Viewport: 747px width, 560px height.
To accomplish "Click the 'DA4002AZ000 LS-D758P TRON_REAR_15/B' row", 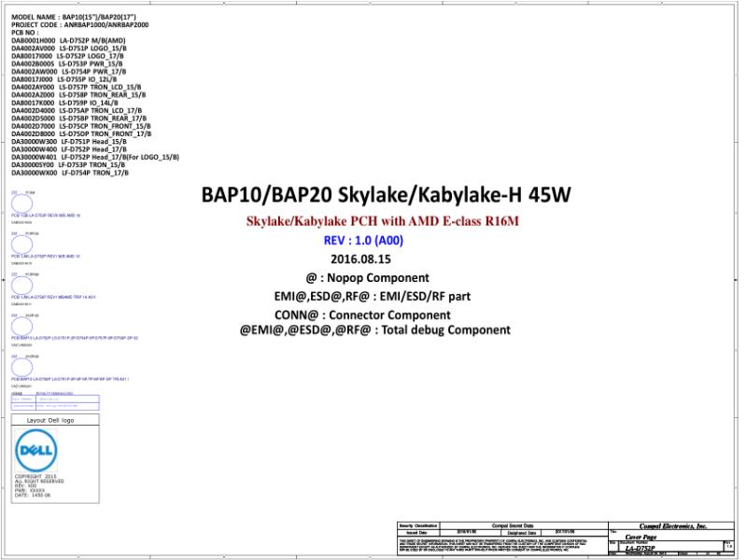I will [x=78, y=95].
